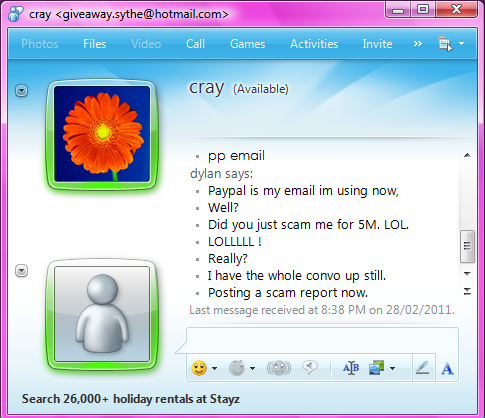Collapse cray's display picture options arrow
This screenshot has height=418, width=485.
coord(22,91)
